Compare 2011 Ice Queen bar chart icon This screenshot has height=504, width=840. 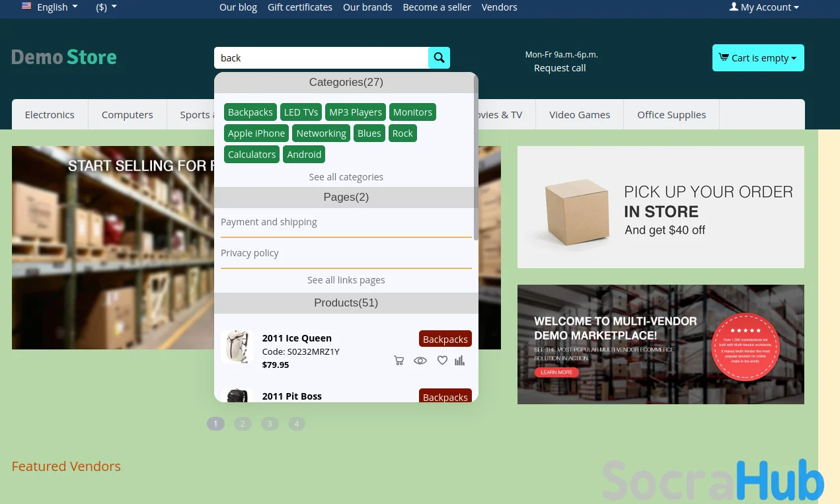tap(460, 361)
